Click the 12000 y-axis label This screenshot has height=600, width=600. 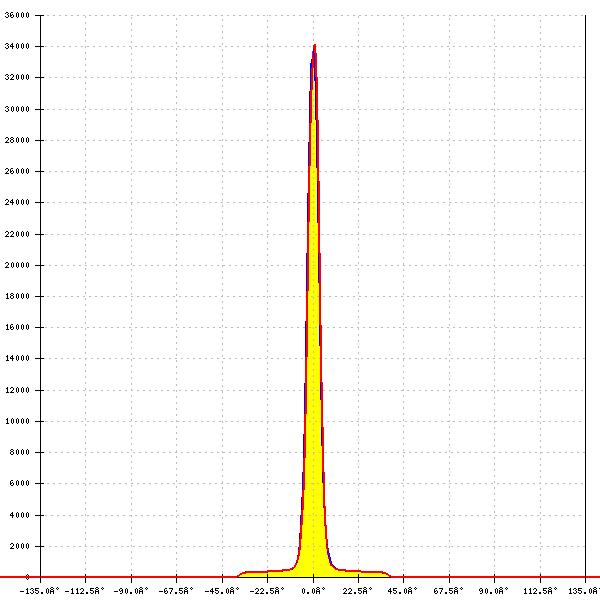tap(17, 390)
